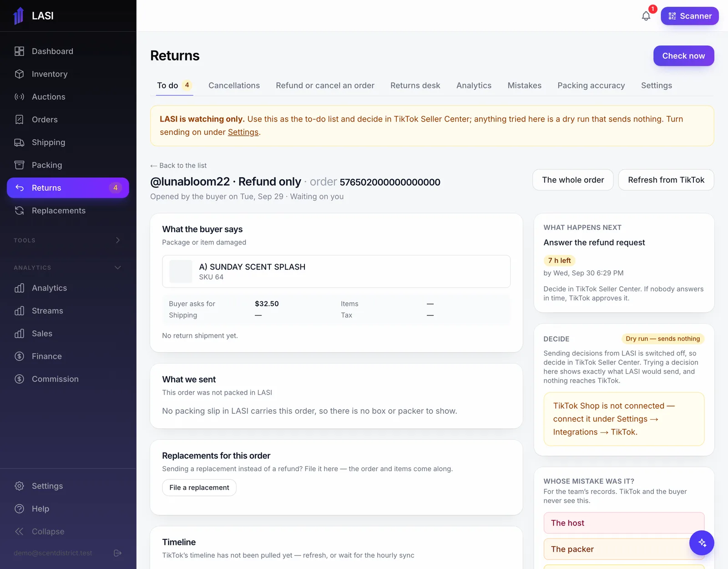Screen dimensions: 728x569
Task: Select the To do tab
Action: (x=174, y=86)
